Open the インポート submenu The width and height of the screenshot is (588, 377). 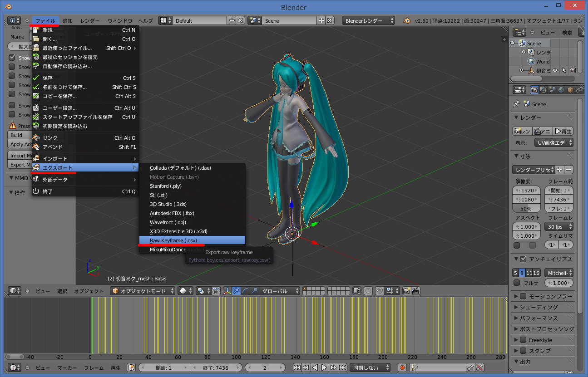[x=84, y=159]
